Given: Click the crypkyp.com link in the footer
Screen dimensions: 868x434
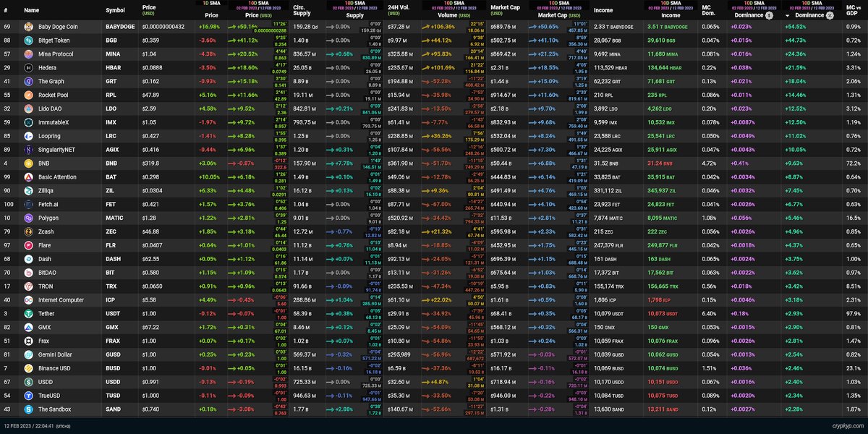Looking at the screenshot, I should click(x=848, y=427).
